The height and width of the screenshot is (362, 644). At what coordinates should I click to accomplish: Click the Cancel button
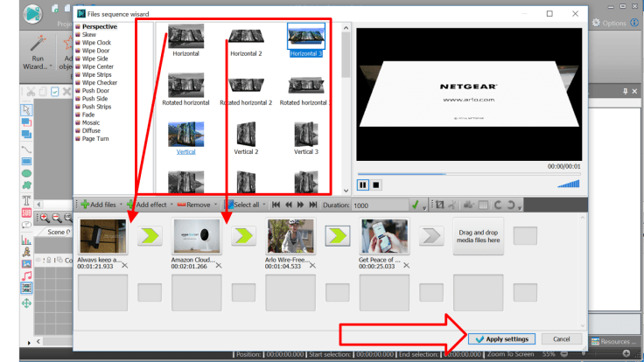click(562, 339)
